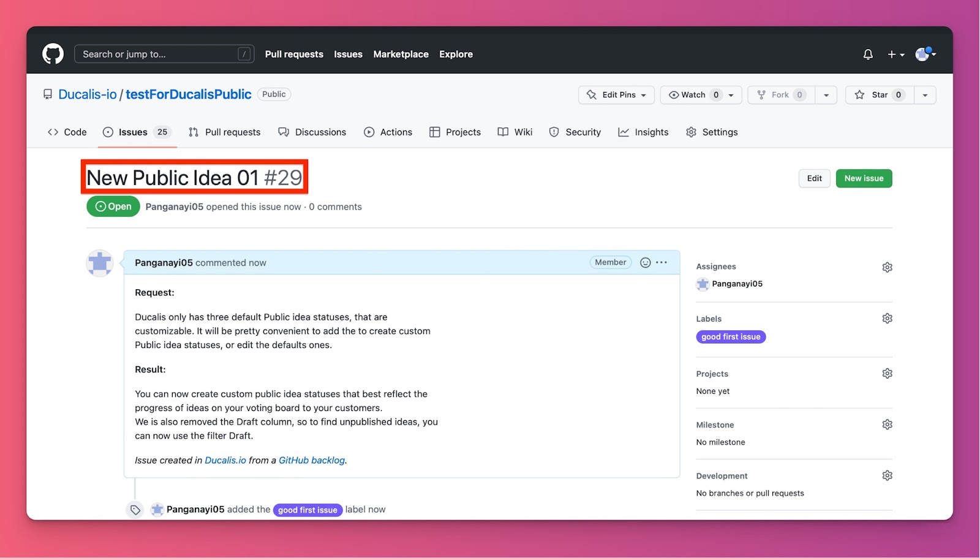Click the green Open status badge

click(113, 206)
